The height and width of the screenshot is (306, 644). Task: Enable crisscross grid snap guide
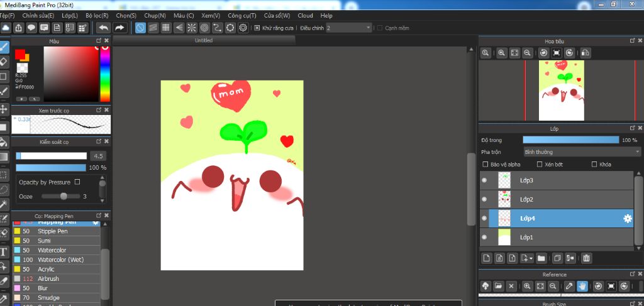(166, 28)
